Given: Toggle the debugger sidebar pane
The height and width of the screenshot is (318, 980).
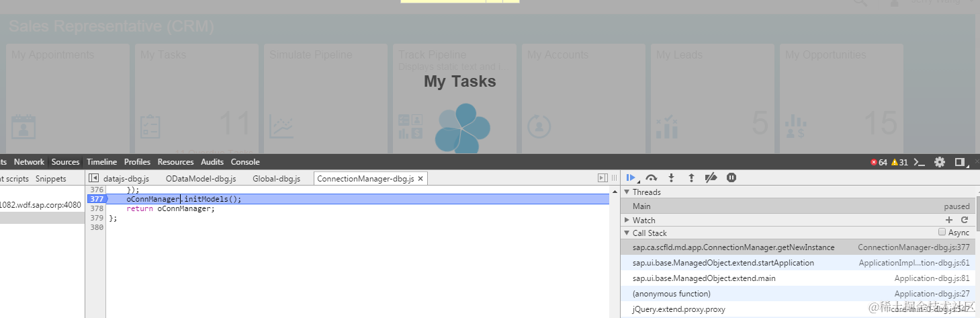Looking at the screenshot, I should click(603, 178).
